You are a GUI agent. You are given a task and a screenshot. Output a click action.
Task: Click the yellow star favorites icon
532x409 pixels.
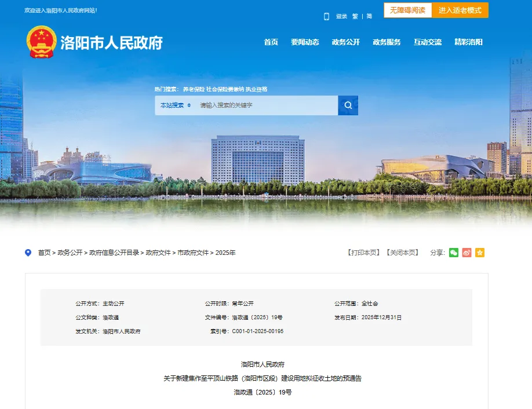coord(480,253)
